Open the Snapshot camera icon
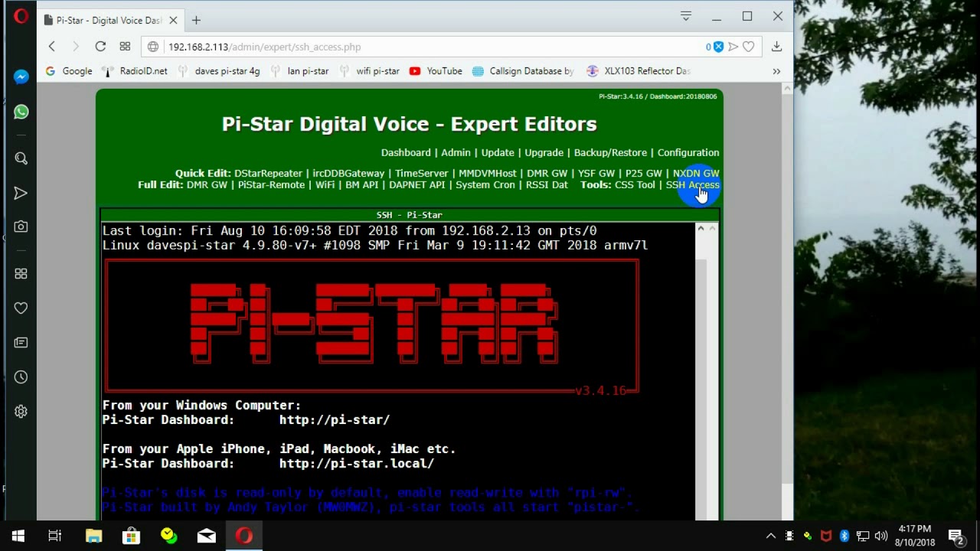980x551 pixels. [21, 227]
